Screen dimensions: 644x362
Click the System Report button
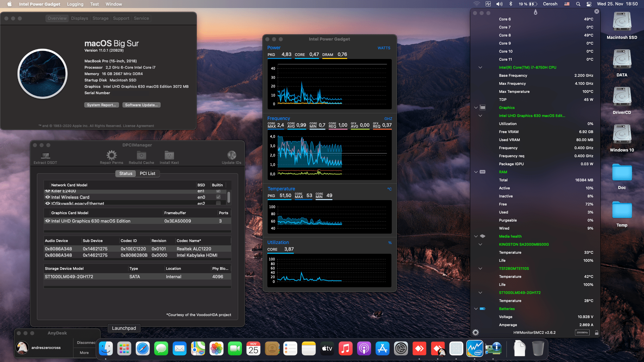click(x=101, y=105)
